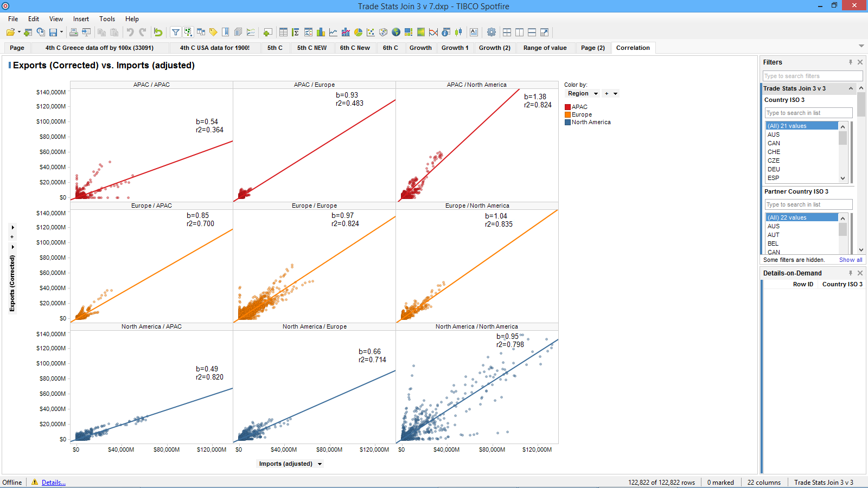Insert a scatter plot visualization

tap(371, 33)
